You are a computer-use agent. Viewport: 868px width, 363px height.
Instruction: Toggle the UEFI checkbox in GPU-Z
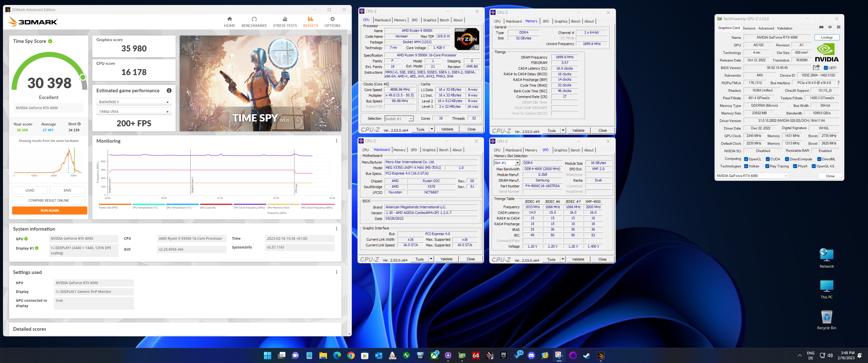[826, 68]
